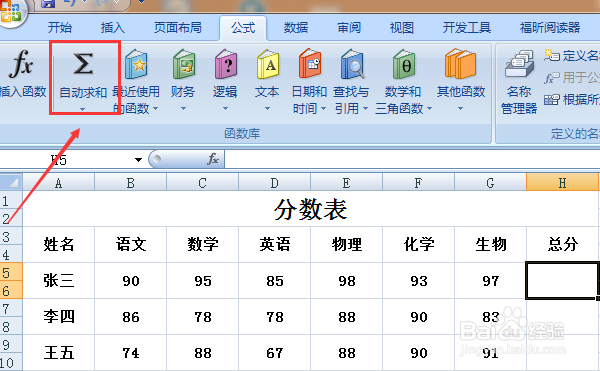Expand the Financial dropdown arrow
This screenshot has width=600, height=371.
(183, 109)
